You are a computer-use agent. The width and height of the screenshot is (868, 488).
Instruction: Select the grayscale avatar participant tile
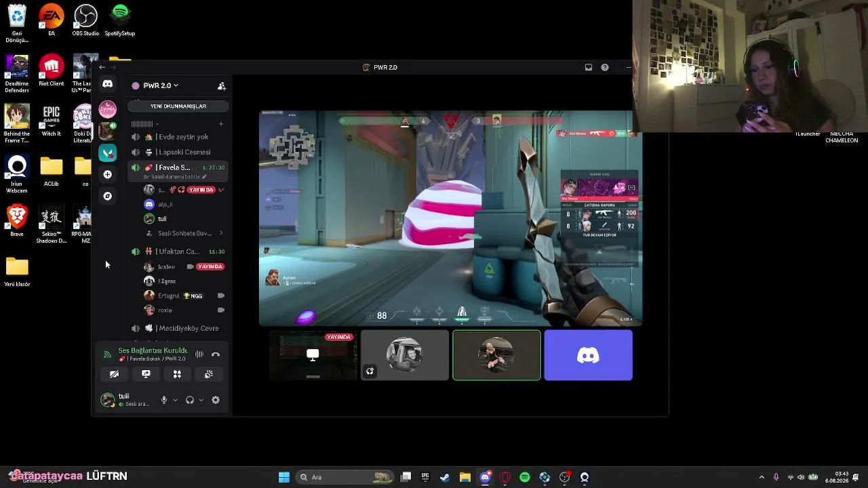click(x=405, y=355)
